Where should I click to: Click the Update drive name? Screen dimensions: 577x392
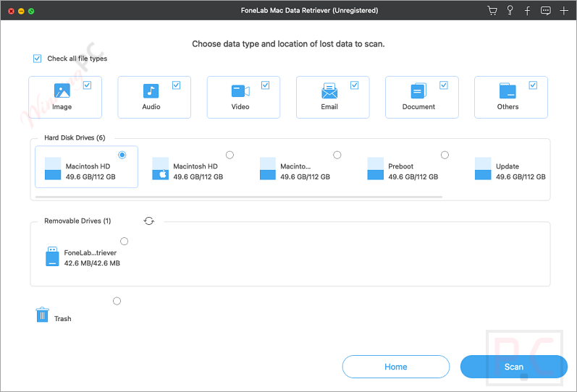pyautogui.click(x=507, y=166)
